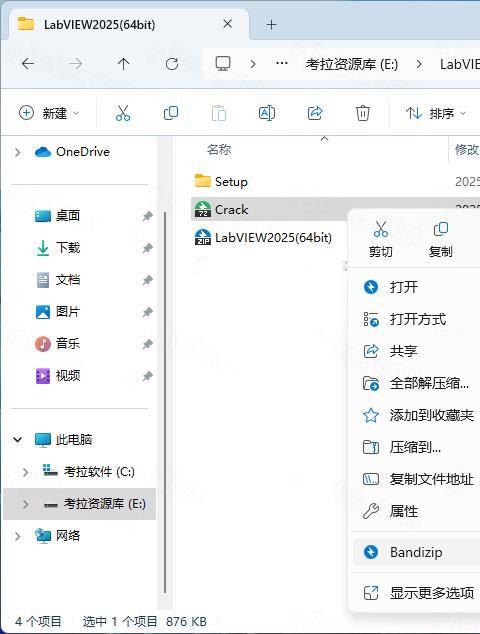Choose 复制 in context menu
This screenshot has height=634, width=480.
tap(440, 239)
